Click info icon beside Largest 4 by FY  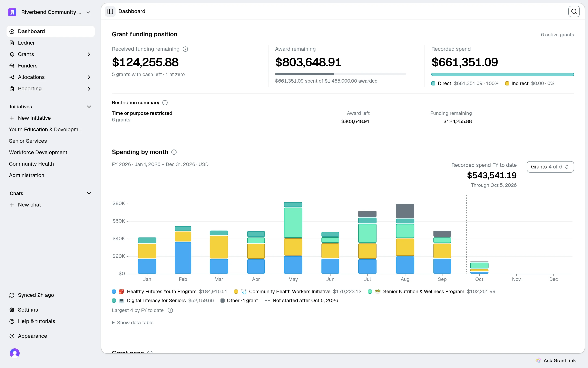[x=170, y=310]
